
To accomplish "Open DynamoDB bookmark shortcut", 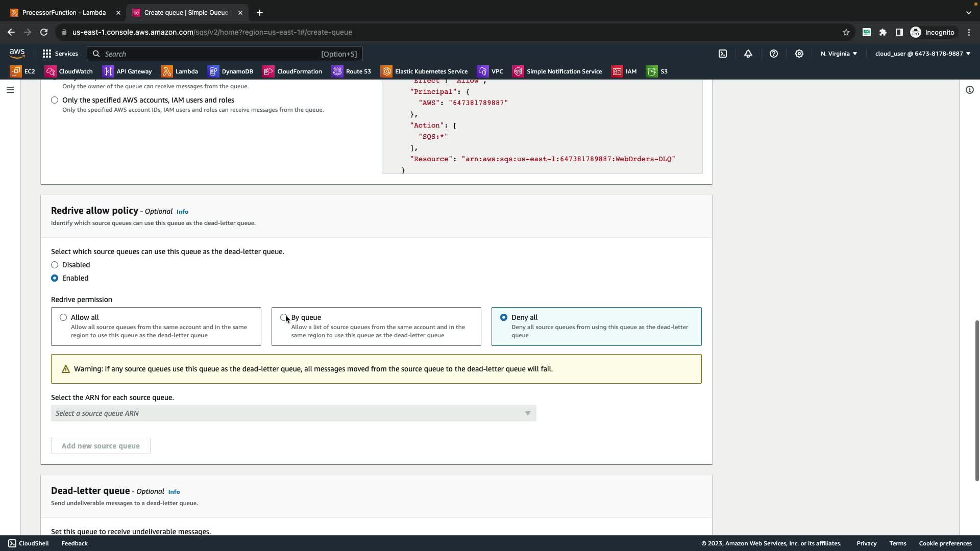I will [231, 71].
